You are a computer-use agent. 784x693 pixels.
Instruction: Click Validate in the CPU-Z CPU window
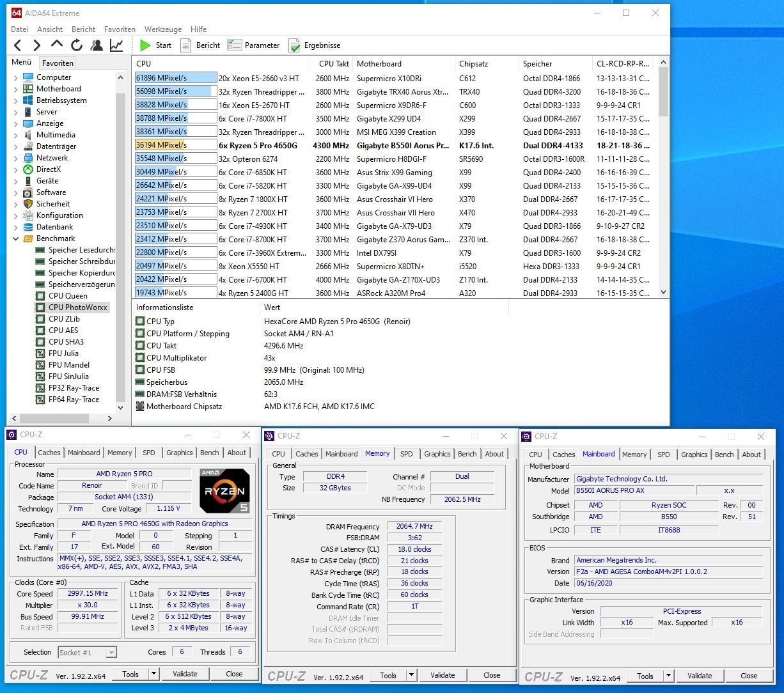(x=185, y=674)
